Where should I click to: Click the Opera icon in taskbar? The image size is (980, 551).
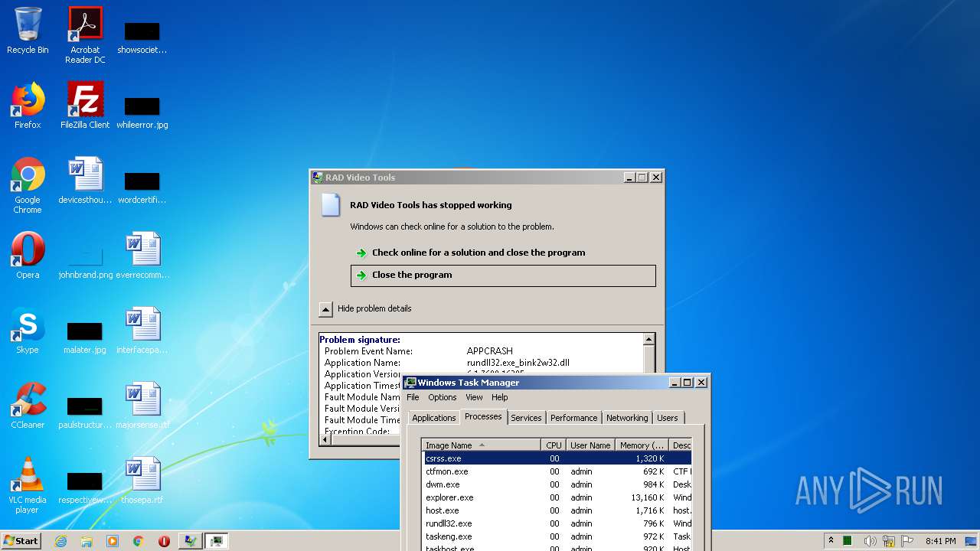point(164,541)
